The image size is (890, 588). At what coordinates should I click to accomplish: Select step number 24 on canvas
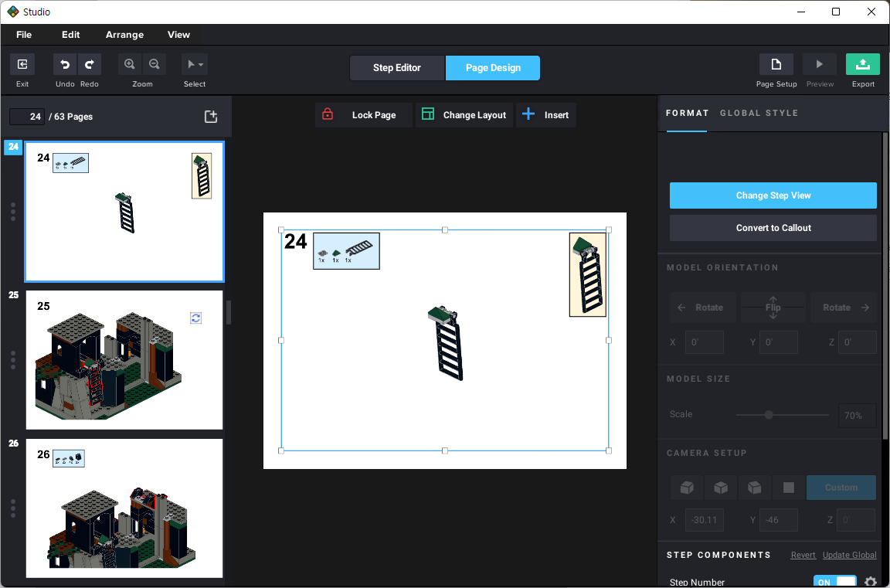(x=296, y=242)
